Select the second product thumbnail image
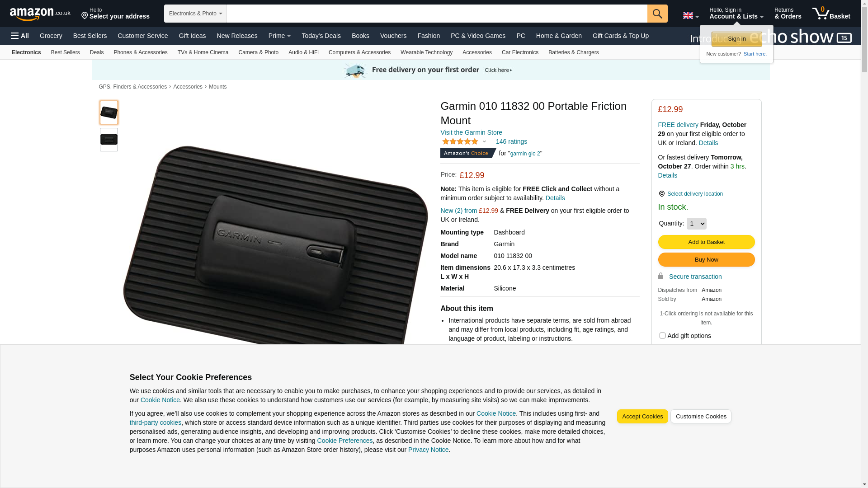 point(109,140)
